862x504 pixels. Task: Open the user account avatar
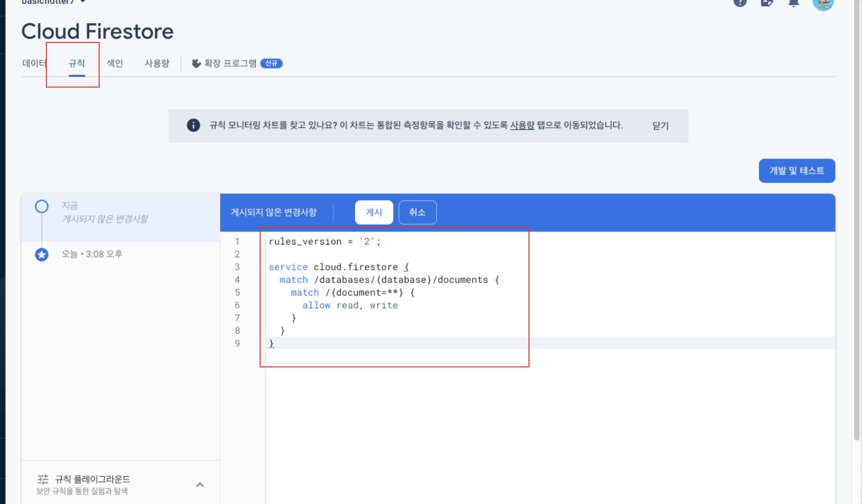click(823, 4)
